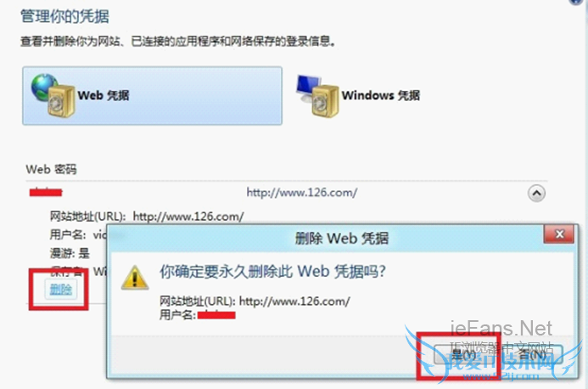
Task: Click the 管理你的凭据 page heading
Action: pos(64,16)
